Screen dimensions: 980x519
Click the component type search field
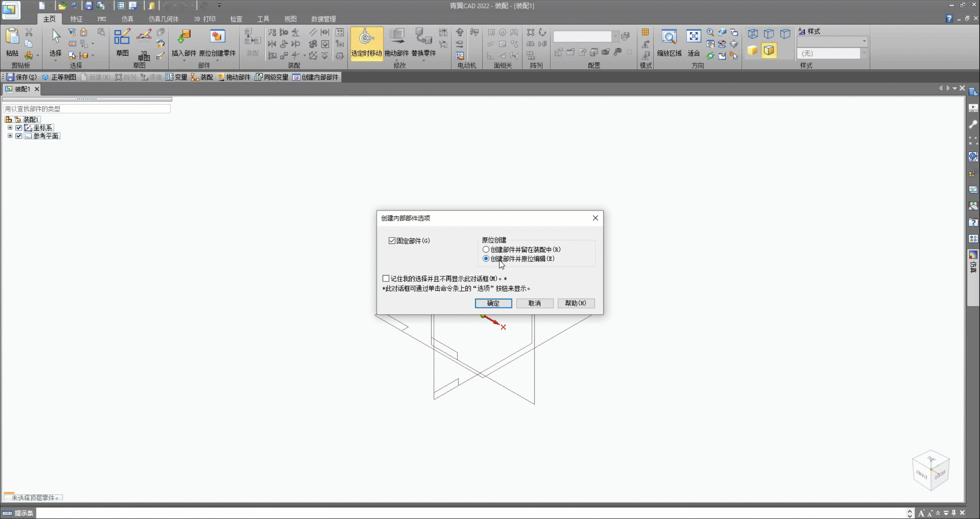(x=87, y=108)
